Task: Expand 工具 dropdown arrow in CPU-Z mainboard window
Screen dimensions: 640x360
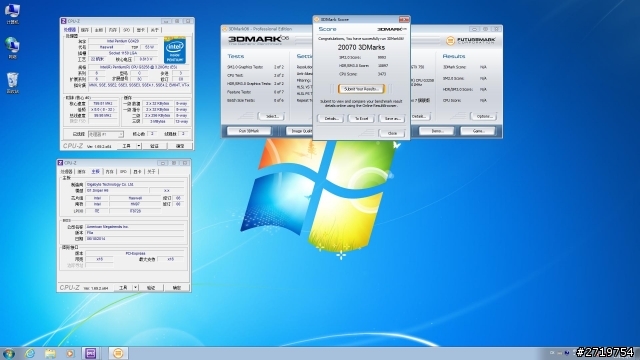Action: (x=136, y=287)
